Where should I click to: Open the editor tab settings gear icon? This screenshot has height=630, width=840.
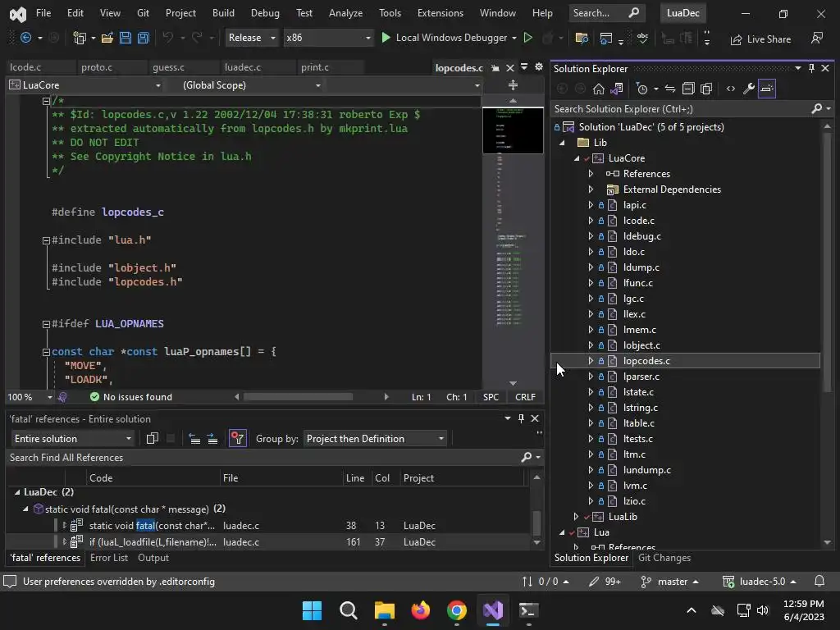point(538,67)
